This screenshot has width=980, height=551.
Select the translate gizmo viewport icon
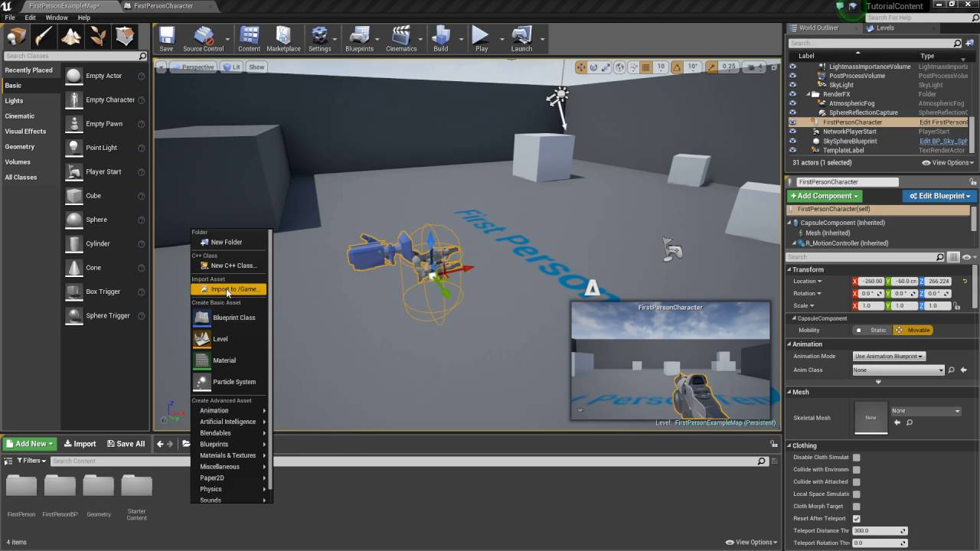point(581,67)
